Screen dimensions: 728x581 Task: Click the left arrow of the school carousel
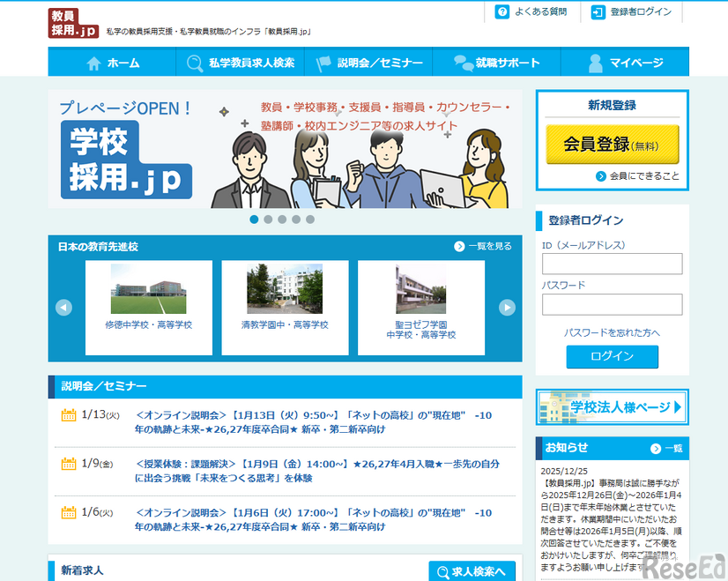coord(63,307)
